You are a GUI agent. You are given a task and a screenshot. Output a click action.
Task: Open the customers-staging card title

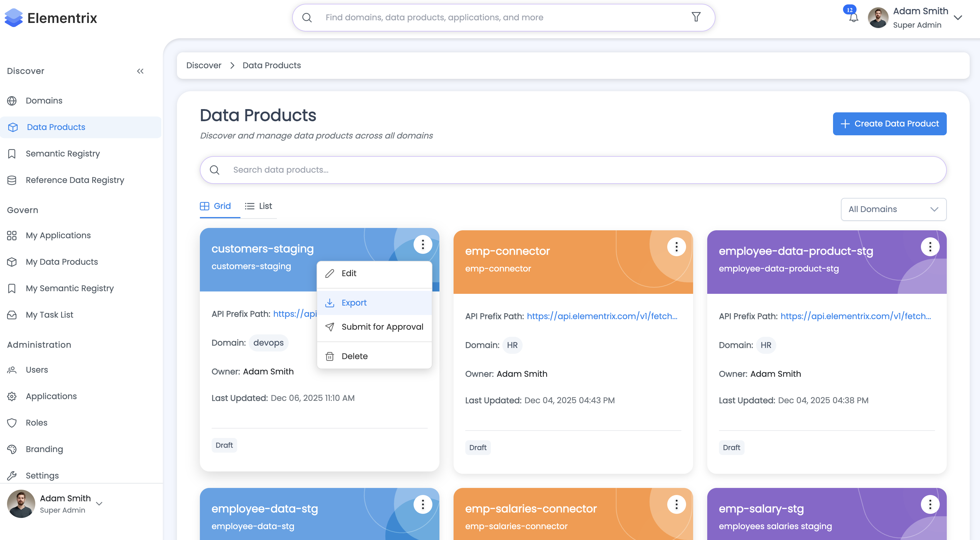point(262,249)
